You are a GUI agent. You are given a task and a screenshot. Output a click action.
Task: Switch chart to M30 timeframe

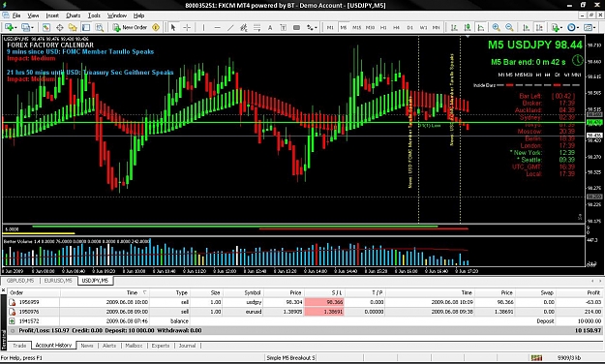click(x=371, y=27)
